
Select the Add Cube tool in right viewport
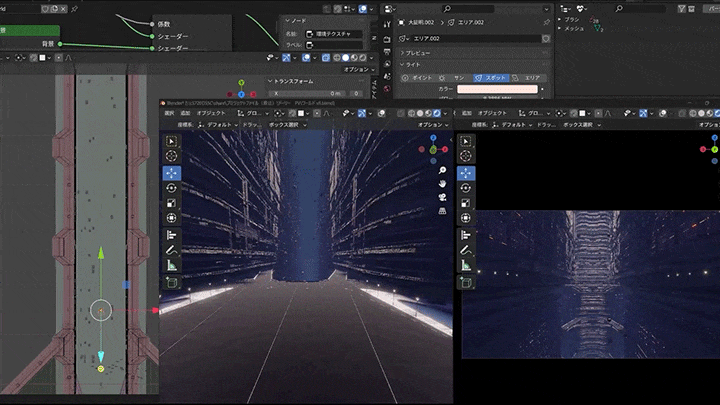[466, 282]
